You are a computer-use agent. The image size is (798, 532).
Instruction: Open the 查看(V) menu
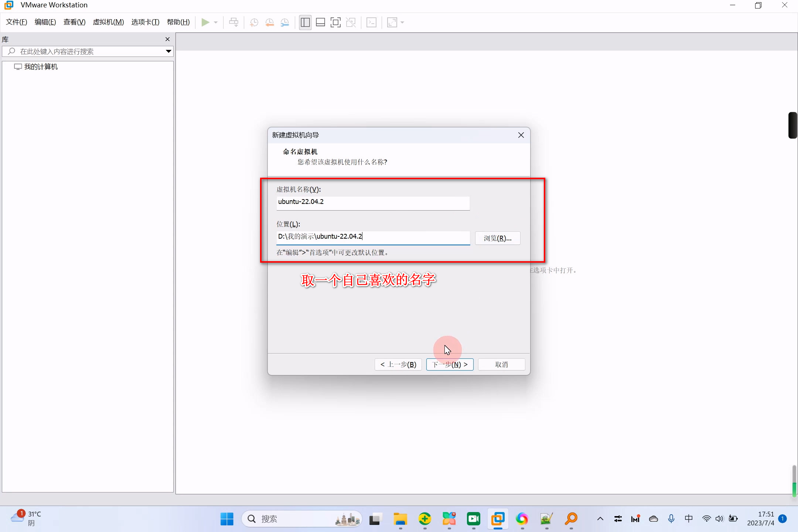(75, 22)
